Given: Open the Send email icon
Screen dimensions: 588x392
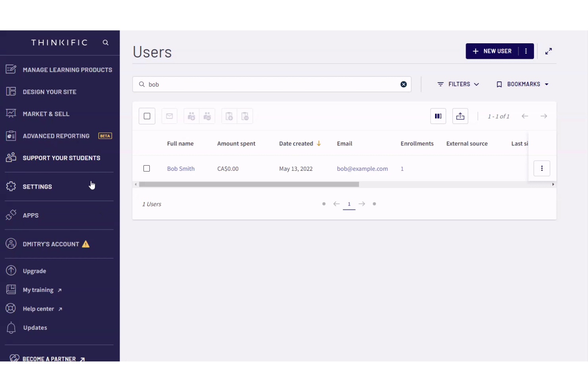Looking at the screenshot, I should (169, 116).
